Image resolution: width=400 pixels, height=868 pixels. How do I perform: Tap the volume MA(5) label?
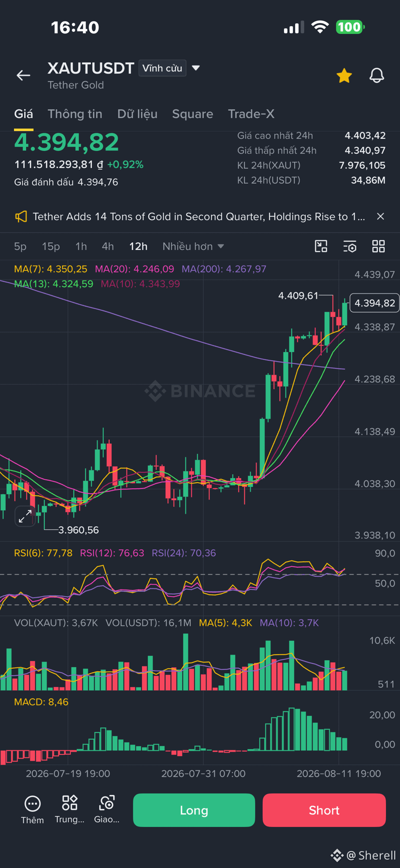tap(226, 623)
